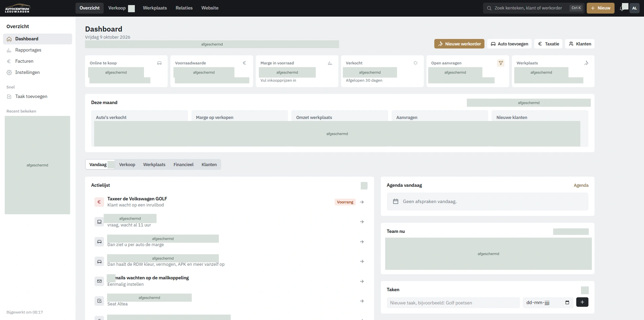Click the arrow on the 'wacht al 11 uur' row

click(x=362, y=222)
